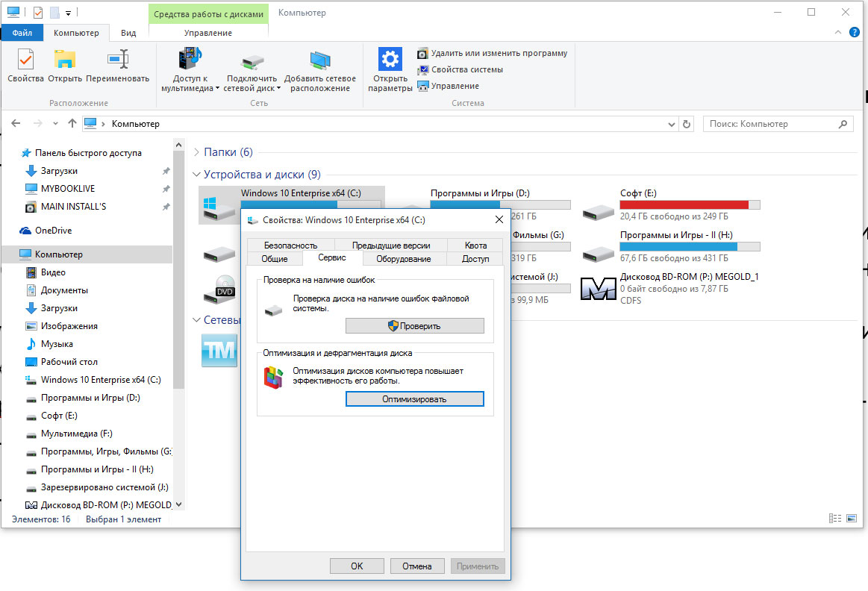This screenshot has width=868, height=591.
Task: Switch to details view icon in status bar
Action: click(834, 519)
